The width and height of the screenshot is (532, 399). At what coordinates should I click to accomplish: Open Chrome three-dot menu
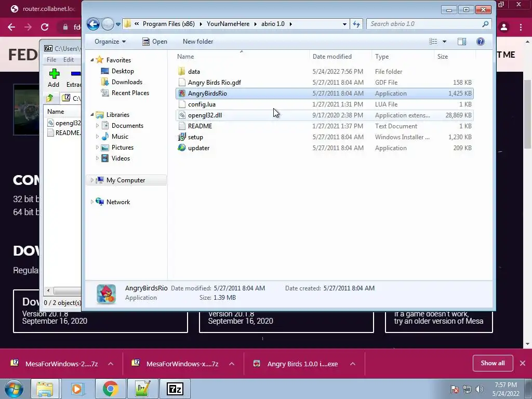pos(521,27)
